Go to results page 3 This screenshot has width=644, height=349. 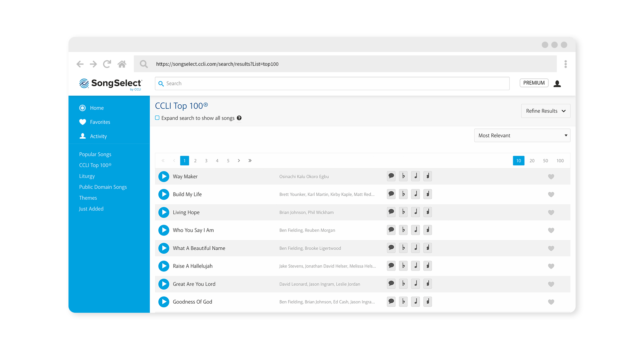click(x=206, y=161)
